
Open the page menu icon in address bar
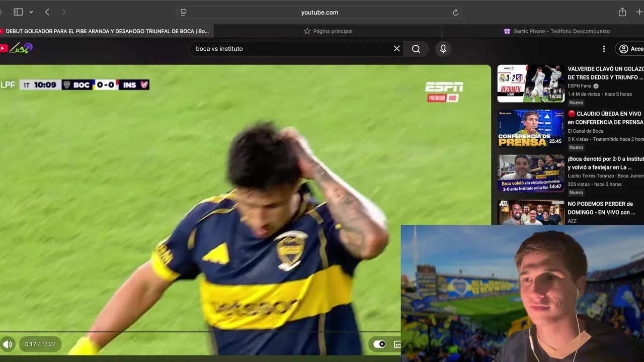tap(184, 12)
